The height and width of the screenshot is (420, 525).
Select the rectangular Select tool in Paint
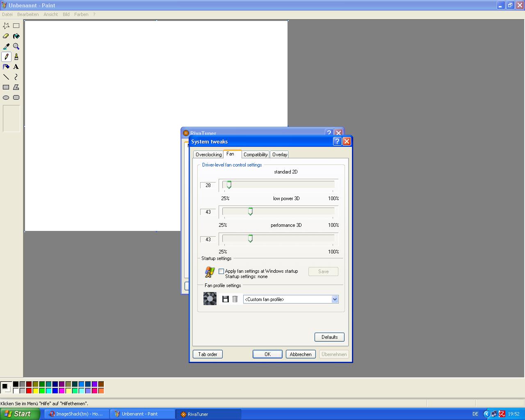[x=16, y=25]
